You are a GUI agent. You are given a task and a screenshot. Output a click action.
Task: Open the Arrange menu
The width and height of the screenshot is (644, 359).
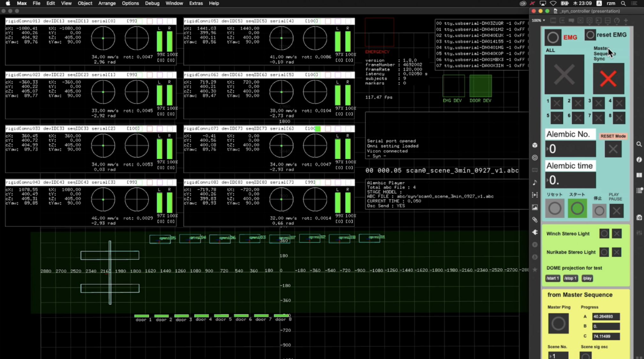click(107, 3)
